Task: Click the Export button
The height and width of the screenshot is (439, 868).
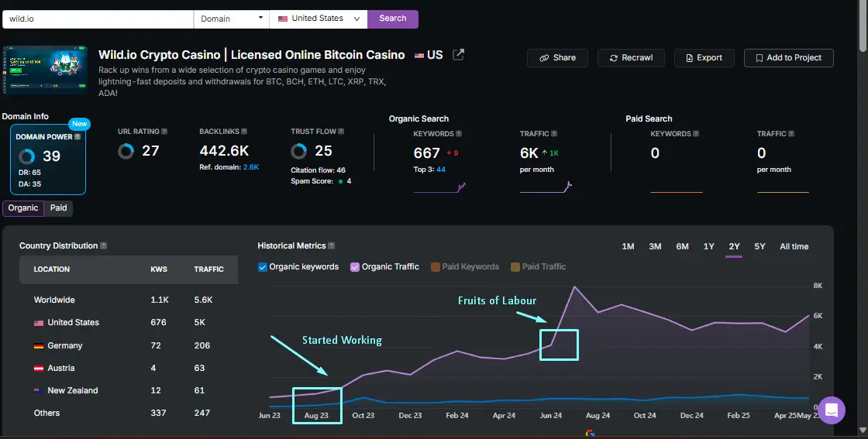Action: (704, 58)
